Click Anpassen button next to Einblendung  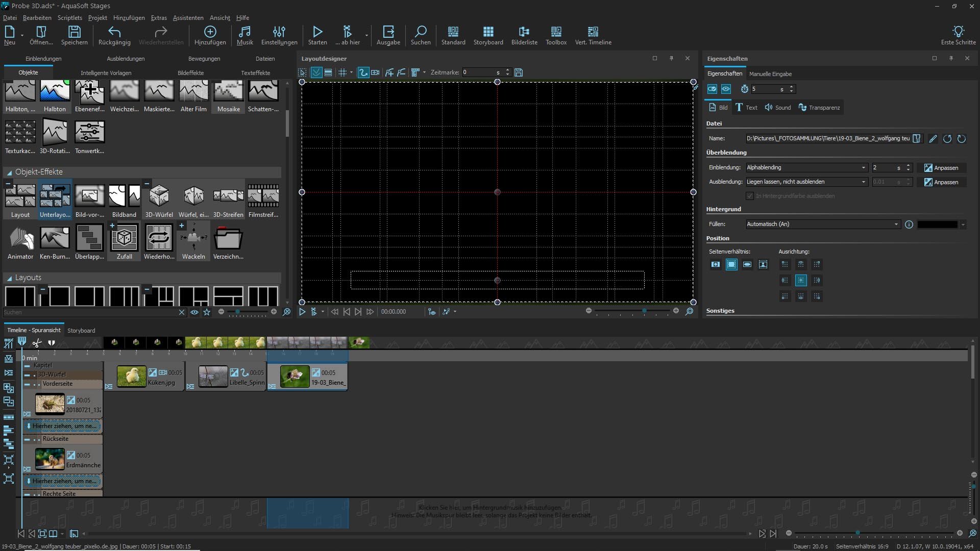tap(941, 168)
